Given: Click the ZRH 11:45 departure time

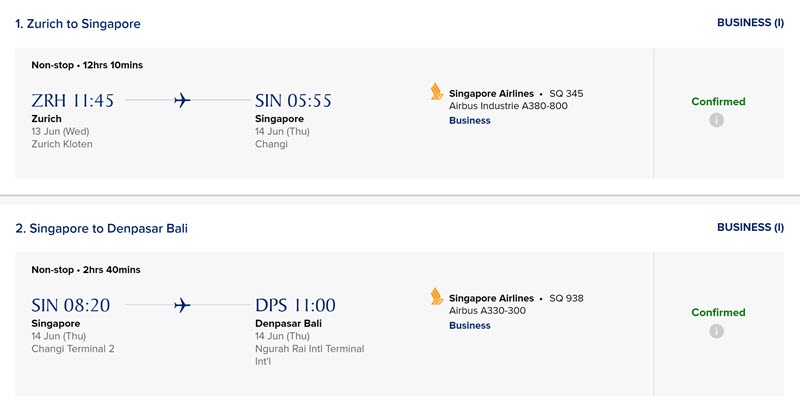Looking at the screenshot, I should [72, 100].
